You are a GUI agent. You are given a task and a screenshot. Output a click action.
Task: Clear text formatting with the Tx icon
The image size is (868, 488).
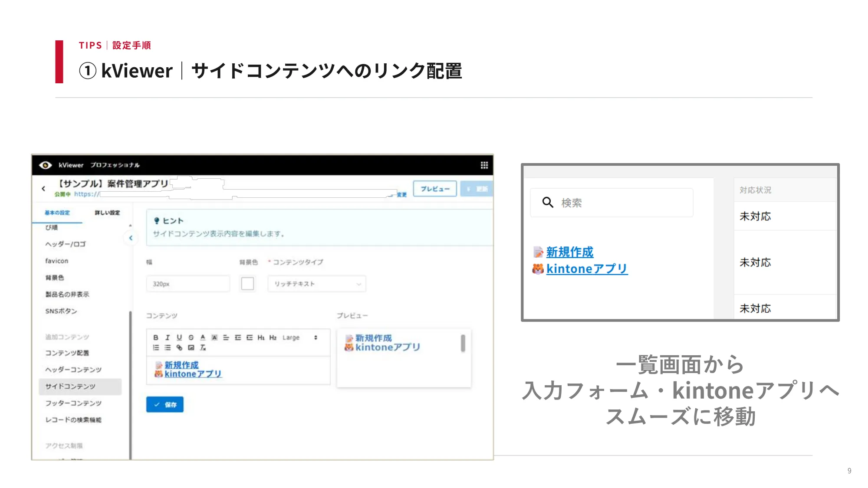[x=203, y=347]
